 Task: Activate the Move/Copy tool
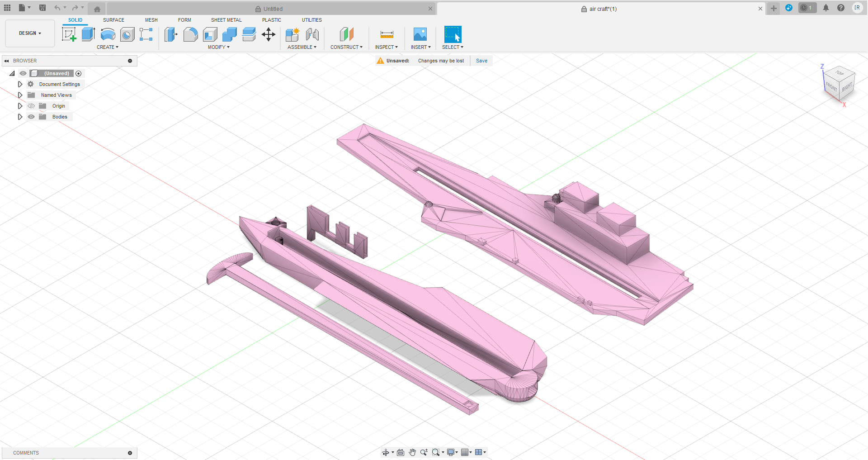click(269, 34)
